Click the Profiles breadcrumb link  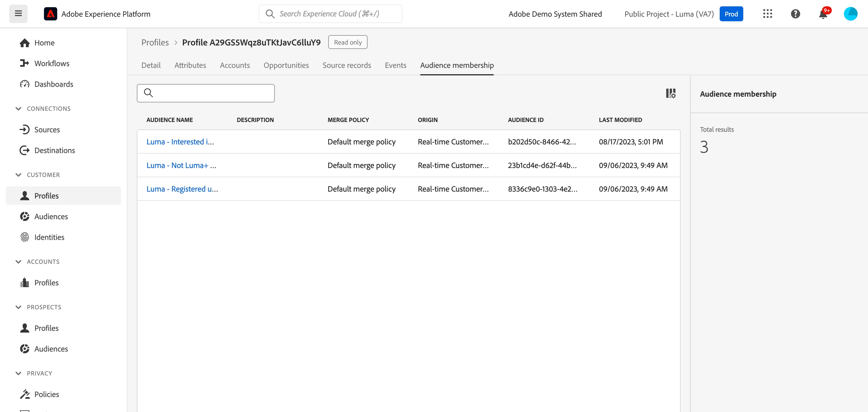coord(155,42)
